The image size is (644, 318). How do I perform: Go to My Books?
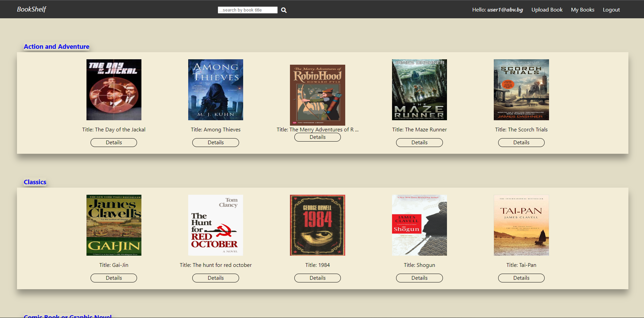tap(582, 10)
